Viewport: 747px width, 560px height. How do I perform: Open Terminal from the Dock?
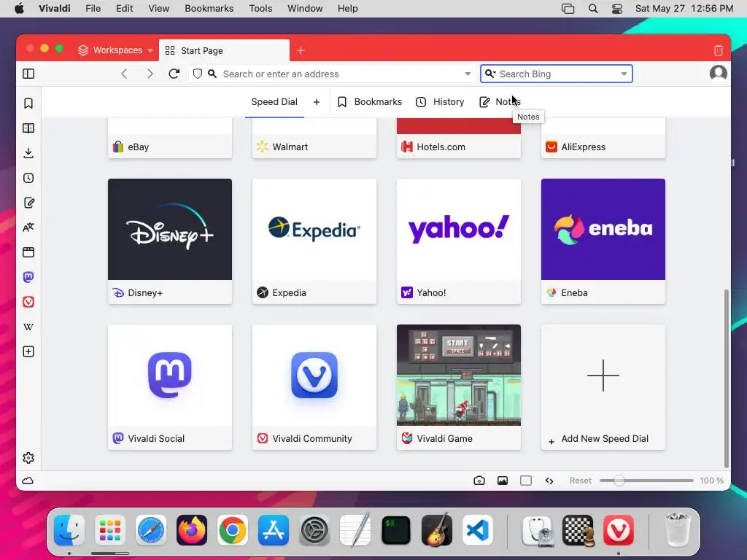[x=396, y=530]
